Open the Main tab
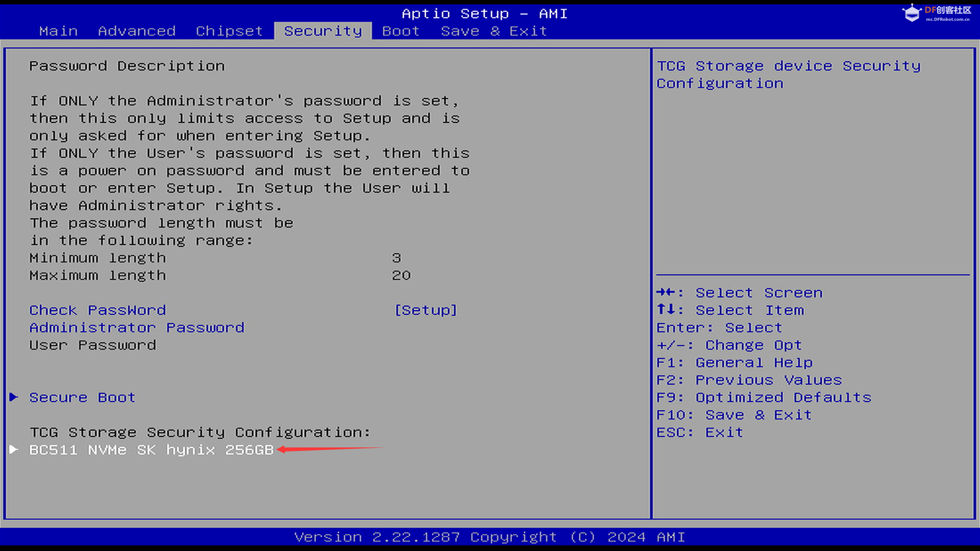This screenshot has width=980, height=551. (58, 31)
